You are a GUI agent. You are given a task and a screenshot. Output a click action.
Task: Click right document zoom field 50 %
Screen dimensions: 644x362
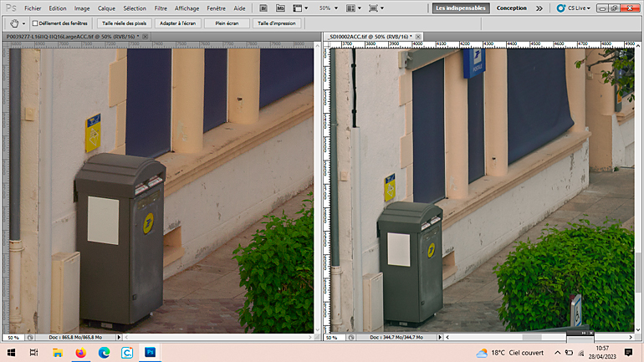pos(332,338)
